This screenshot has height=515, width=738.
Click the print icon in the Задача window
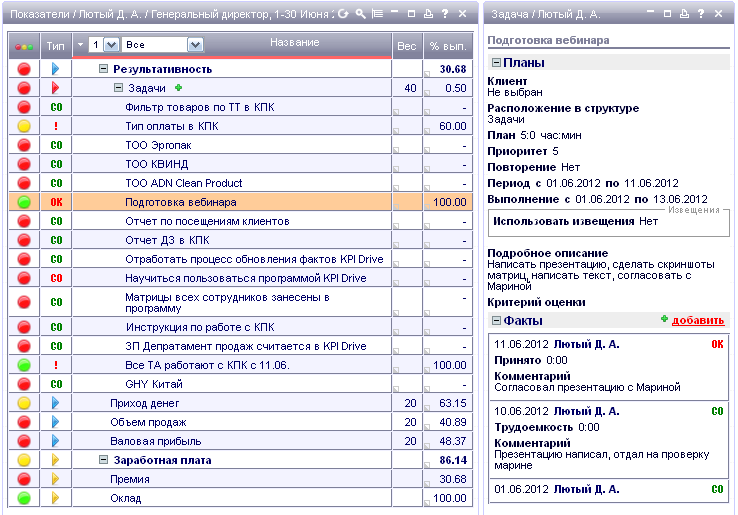pyautogui.click(x=684, y=14)
